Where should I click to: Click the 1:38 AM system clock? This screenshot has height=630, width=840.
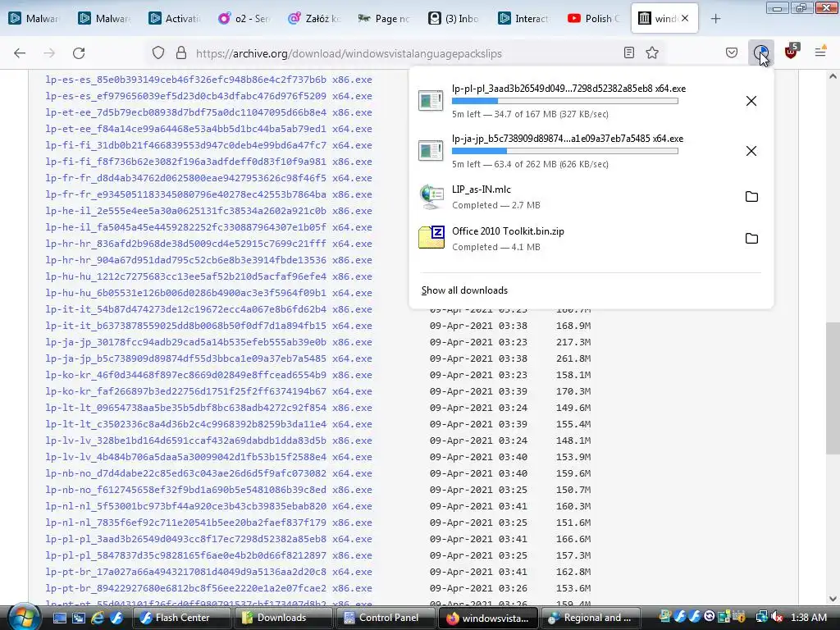808,618
